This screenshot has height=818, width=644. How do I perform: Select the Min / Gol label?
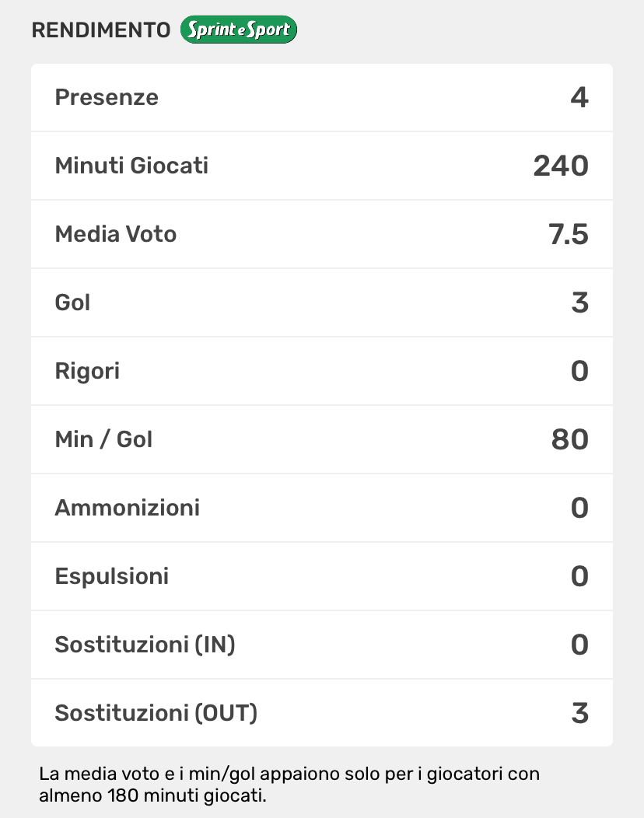103,439
